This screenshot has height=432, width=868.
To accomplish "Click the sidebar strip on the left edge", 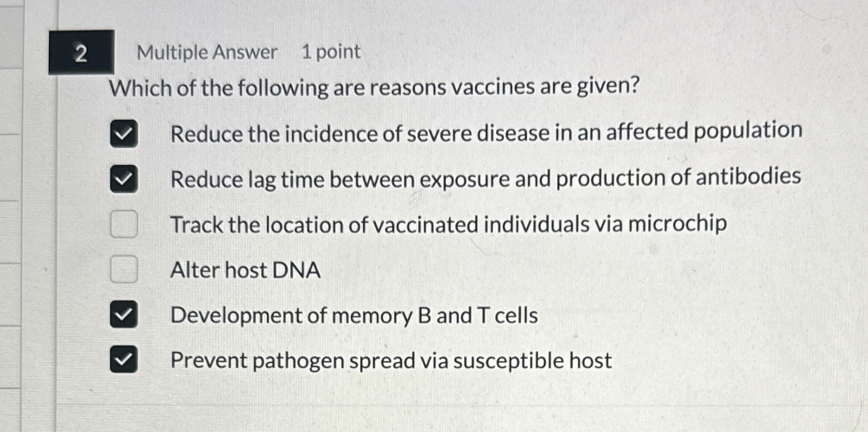I will [x=11, y=217].
